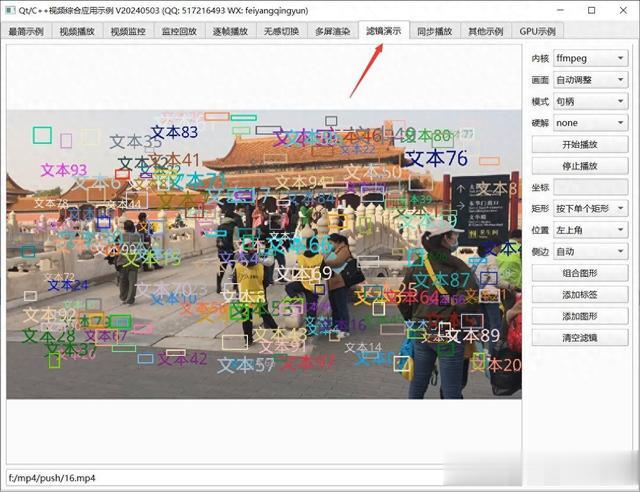Image resolution: width=640 pixels, height=492 pixels.
Task: Click the 文本42 label on video
Action: [x=182, y=359]
